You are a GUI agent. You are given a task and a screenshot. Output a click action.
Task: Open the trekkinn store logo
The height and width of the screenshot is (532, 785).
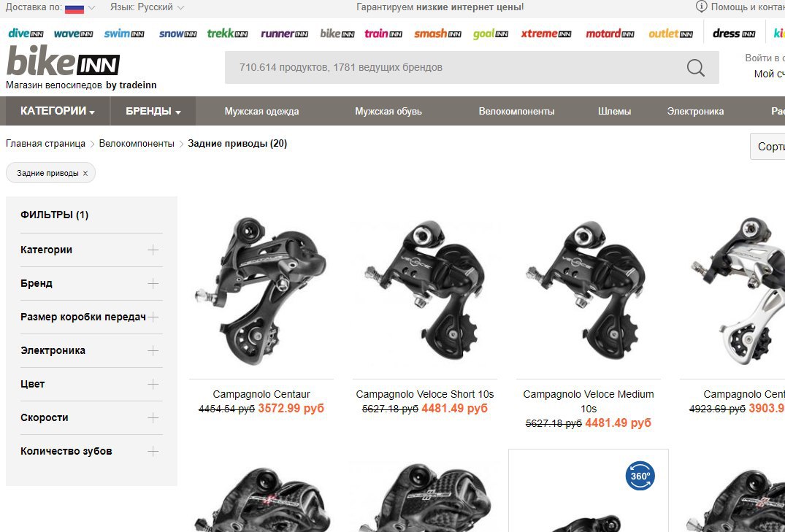click(227, 34)
